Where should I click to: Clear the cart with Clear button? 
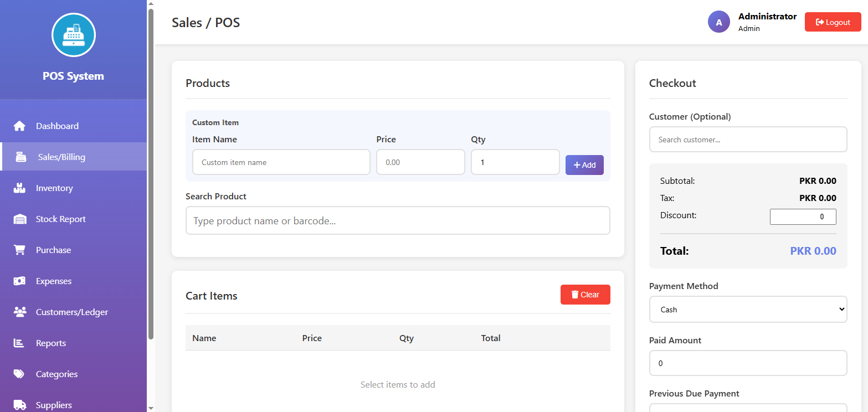pyautogui.click(x=585, y=295)
